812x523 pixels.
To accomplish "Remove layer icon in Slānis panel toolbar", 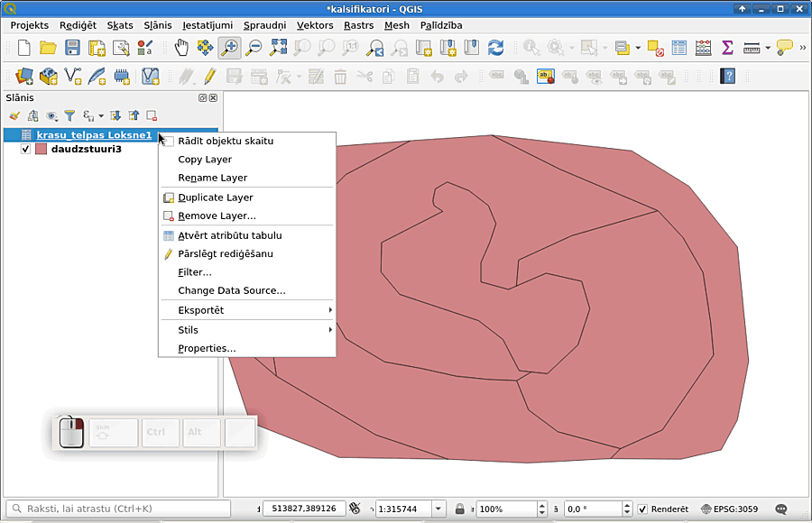I will [x=152, y=115].
